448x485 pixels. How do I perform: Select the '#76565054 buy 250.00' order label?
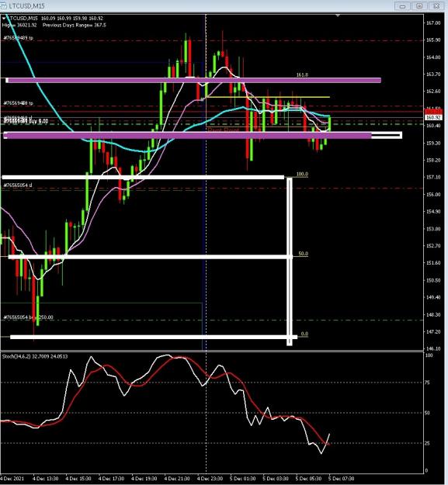(x=28, y=317)
